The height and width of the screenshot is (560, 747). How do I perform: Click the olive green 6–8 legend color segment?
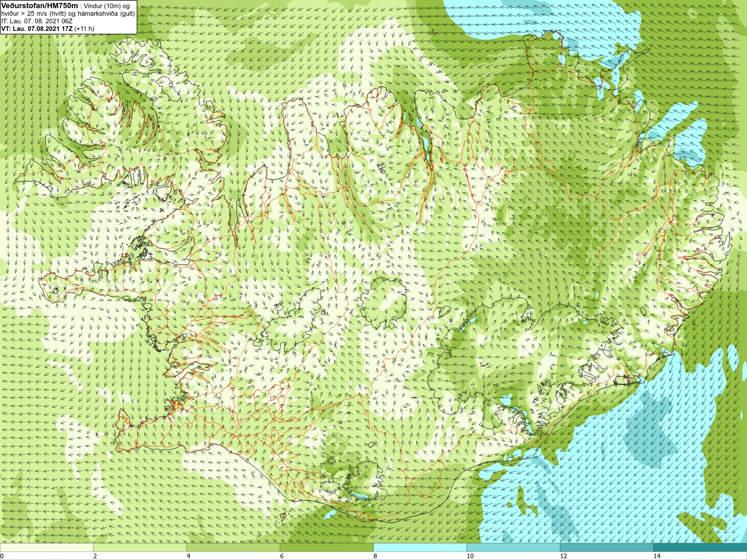coord(327,548)
